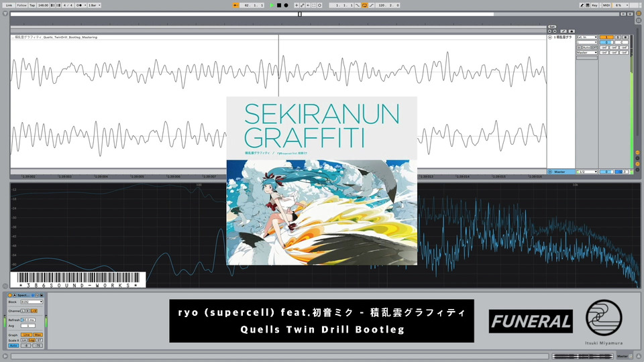Click the Spectrum hot-swap preset icon
This screenshot has height=362, width=644.
[x=36, y=296]
